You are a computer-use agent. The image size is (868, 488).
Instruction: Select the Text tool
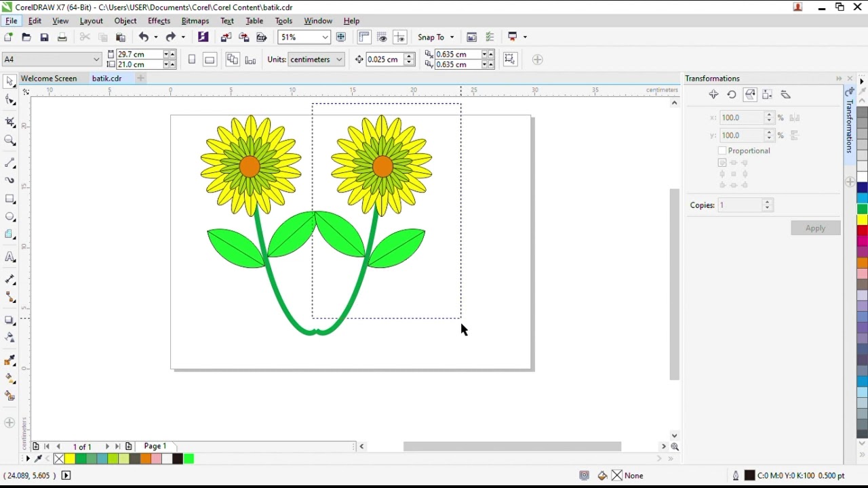(x=9, y=257)
